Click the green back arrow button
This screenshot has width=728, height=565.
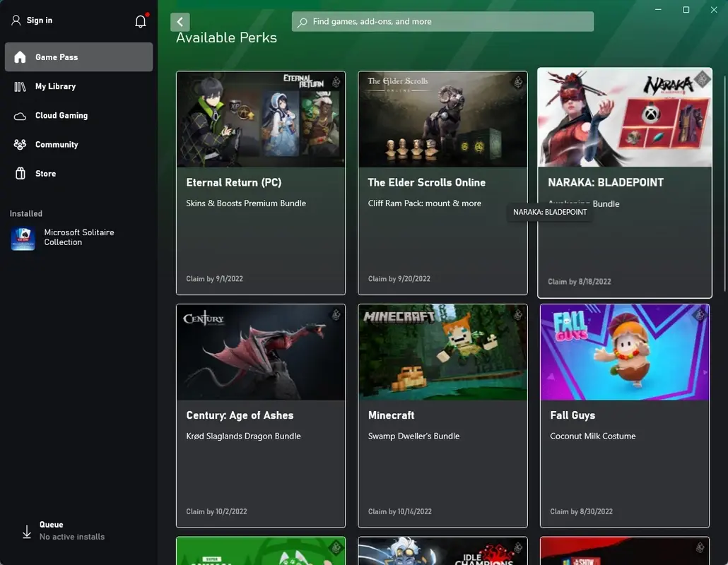pyautogui.click(x=180, y=21)
